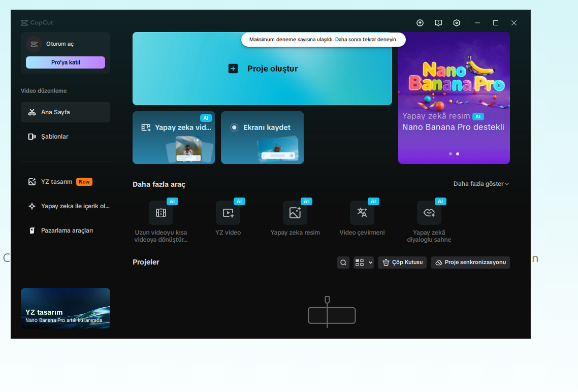Click the scissors icon beside Ana Sayfa
This screenshot has height=392, width=578.
click(32, 112)
